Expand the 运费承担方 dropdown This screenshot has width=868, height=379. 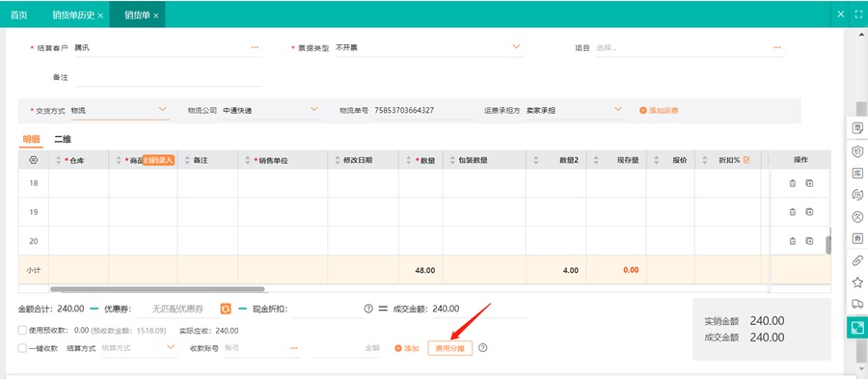[x=618, y=109]
